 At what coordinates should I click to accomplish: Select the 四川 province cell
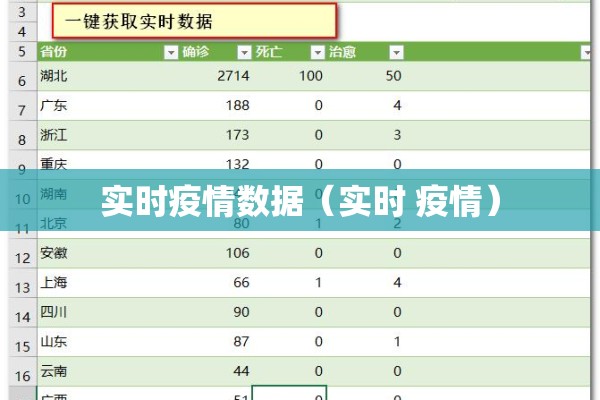pyautogui.click(x=108, y=312)
